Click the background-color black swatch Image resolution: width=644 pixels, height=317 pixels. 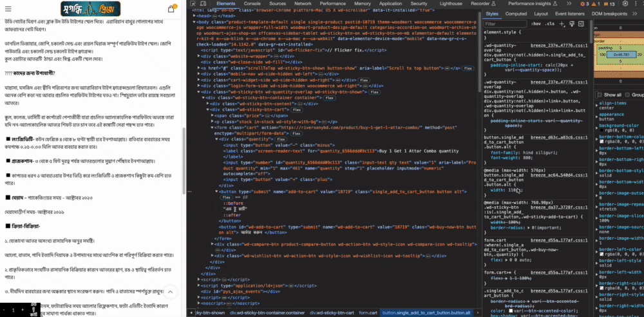[601, 130]
